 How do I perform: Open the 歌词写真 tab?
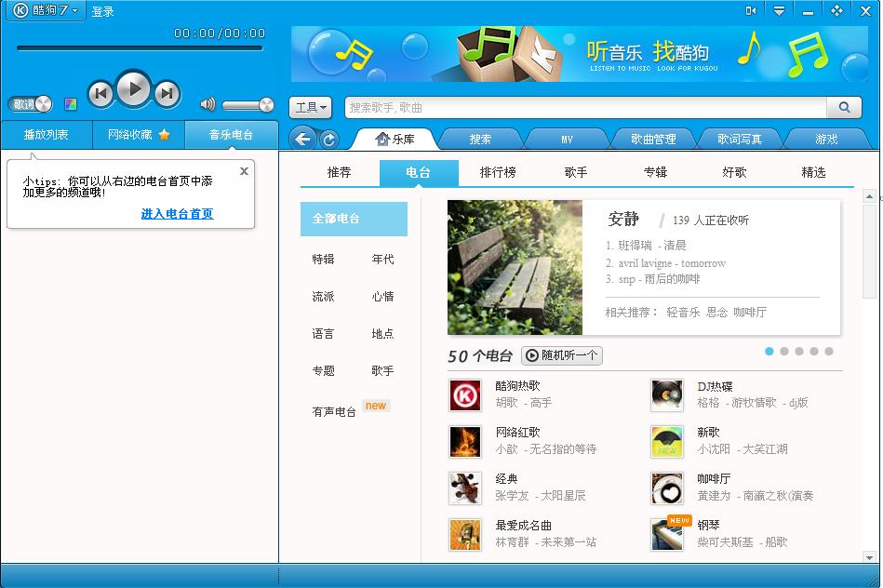(x=740, y=140)
